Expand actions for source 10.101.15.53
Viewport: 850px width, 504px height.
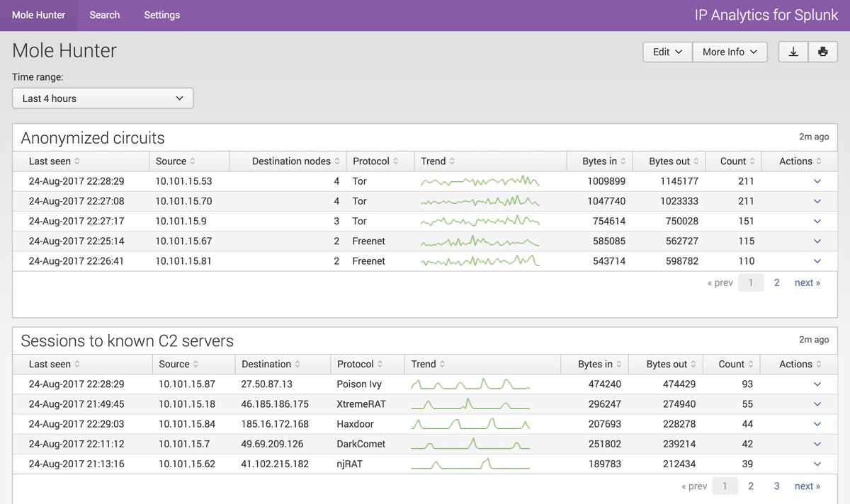point(817,181)
